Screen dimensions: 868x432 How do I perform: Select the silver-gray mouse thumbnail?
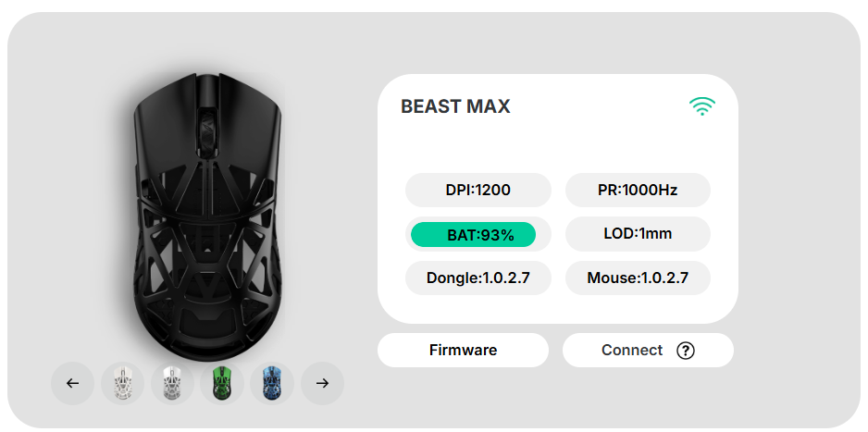(x=172, y=383)
